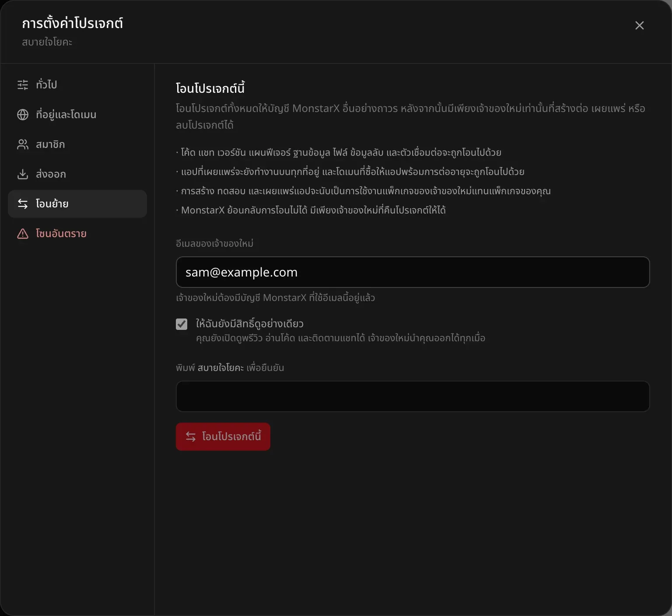Open the โซนอันตราย section
The width and height of the screenshot is (672, 616).
(77, 234)
